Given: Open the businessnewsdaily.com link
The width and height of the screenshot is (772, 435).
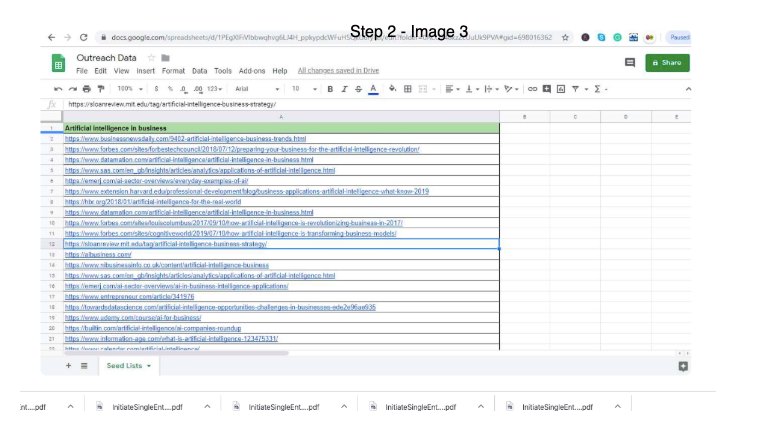Looking at the screenshot, I should point(185,139).
